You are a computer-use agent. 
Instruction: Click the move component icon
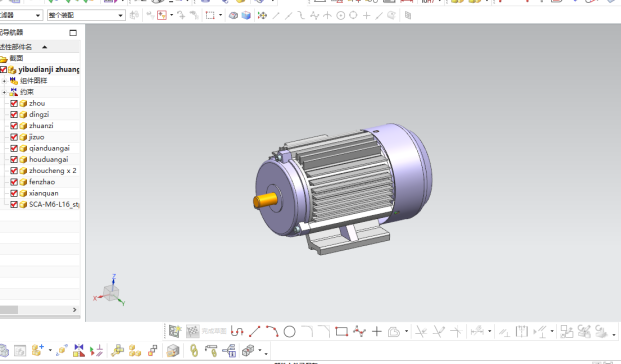[61, 351]
